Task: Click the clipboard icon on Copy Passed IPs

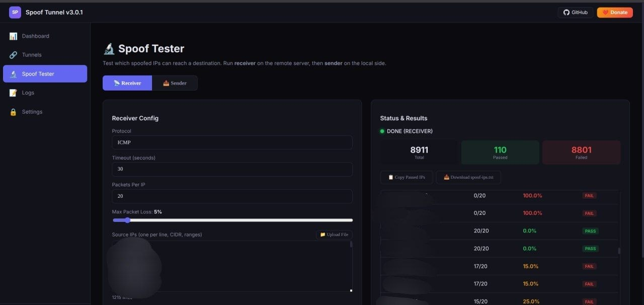Action: point(390,177)
